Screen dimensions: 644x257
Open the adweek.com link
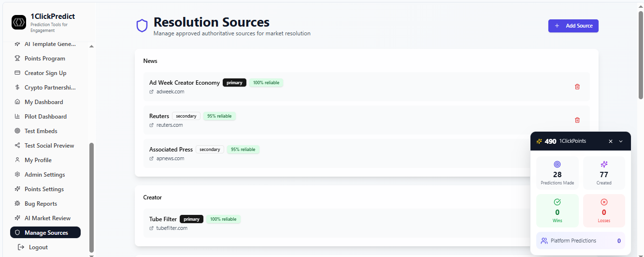coord(170,92)
